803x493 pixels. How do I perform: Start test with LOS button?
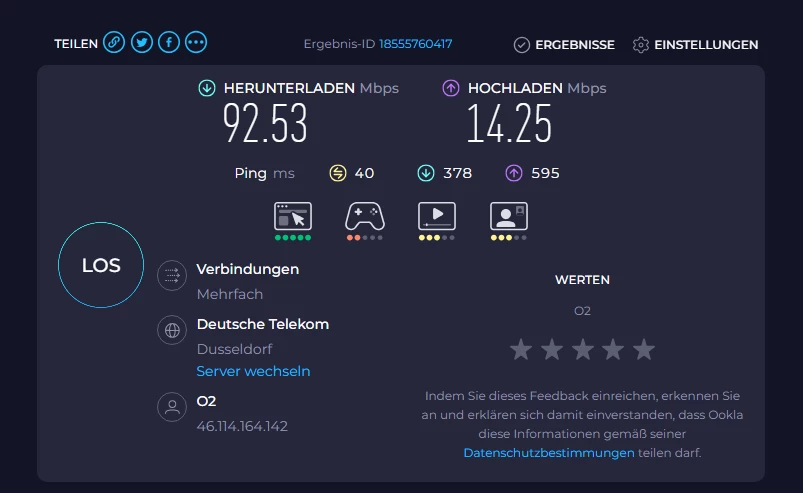101,265
